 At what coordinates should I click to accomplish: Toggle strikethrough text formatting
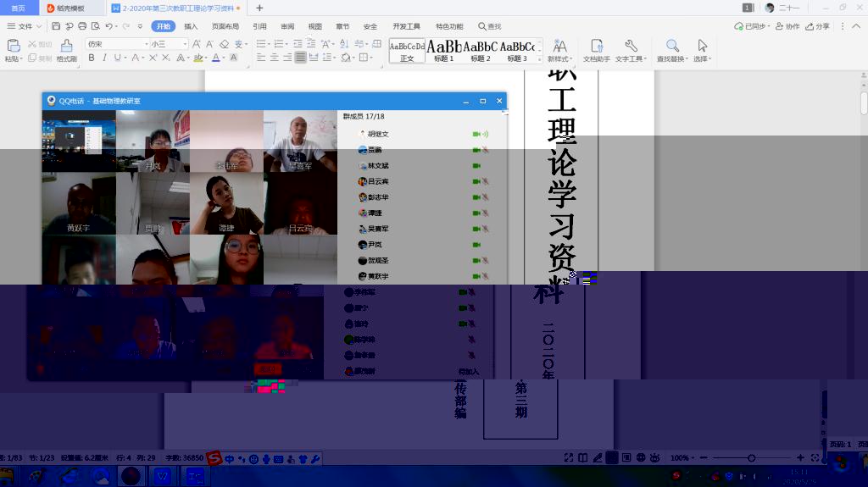135,58
